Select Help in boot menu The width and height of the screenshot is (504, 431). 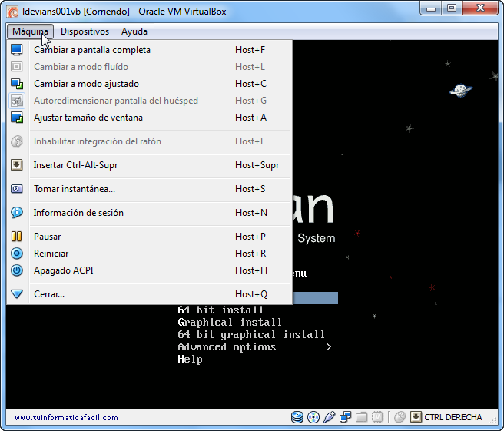(190, 360)
